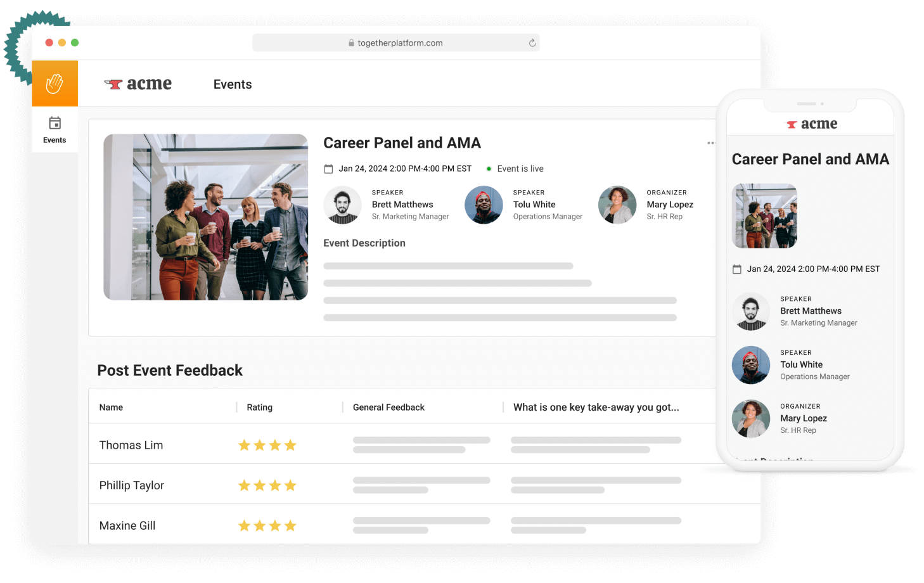Click Phillip Taylor's star rating

267,485
